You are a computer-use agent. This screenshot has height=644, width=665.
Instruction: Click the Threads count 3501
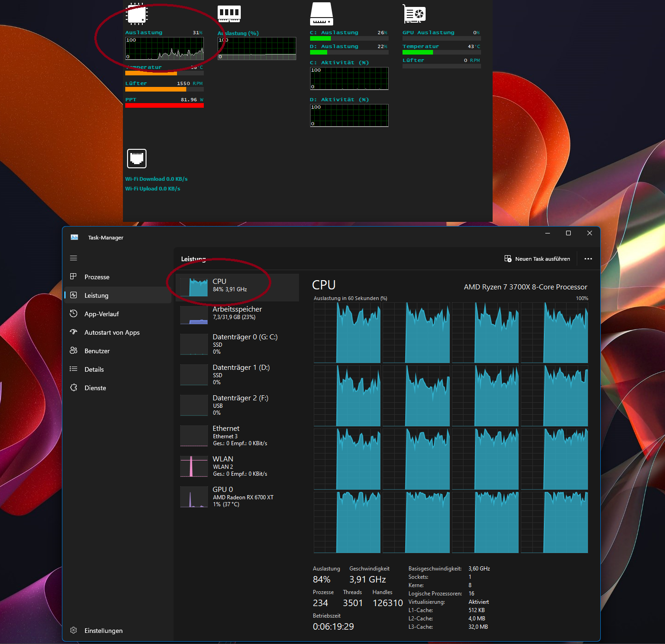click(353, 603)
